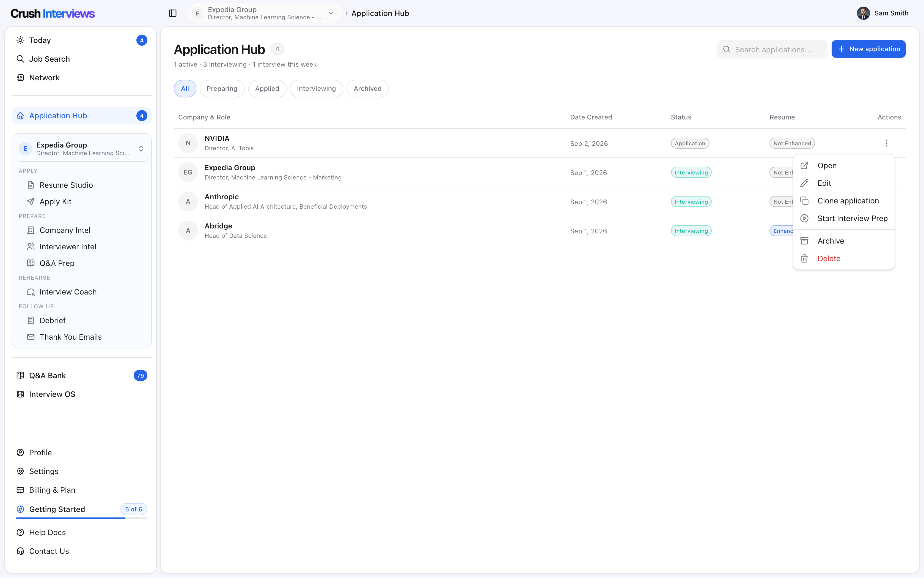Screen dimensions: 924x578
Task: Focus the Search applications field
Action: [x=772, y=49]
